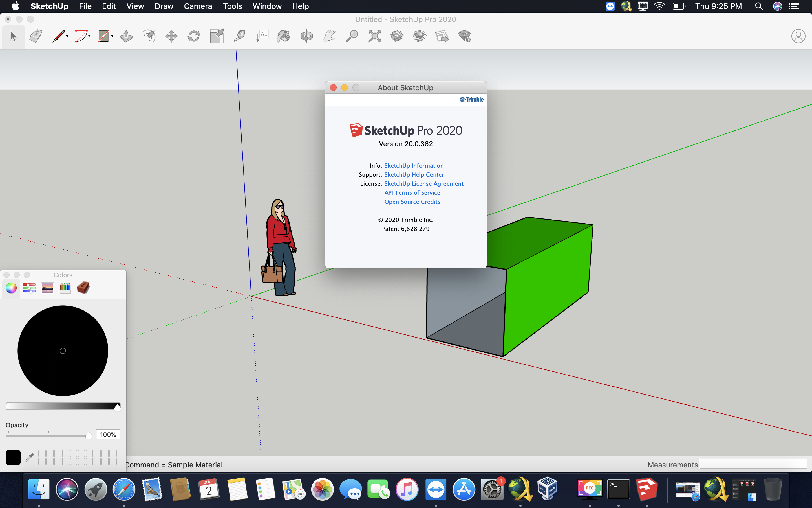Open the Tools menu
Image resolution: width=812 pixels, height=508 pixels.
coord(232,6)
